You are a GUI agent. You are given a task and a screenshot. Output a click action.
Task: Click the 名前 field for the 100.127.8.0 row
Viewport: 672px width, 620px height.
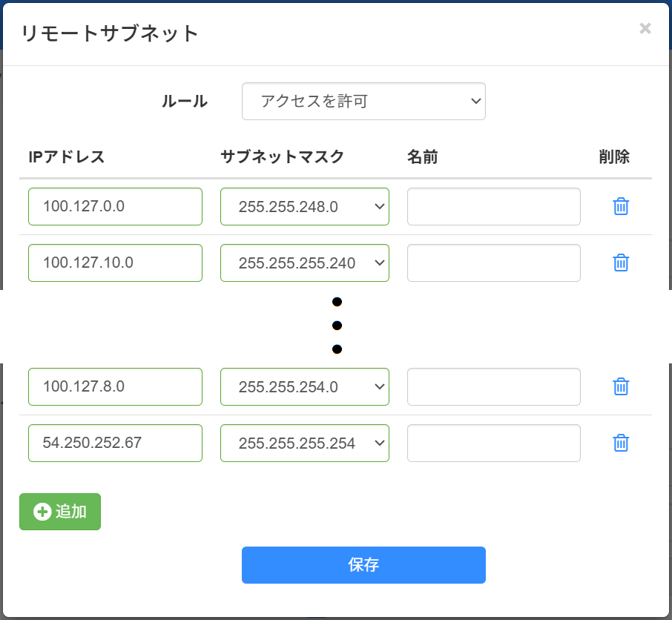click(493, 386)
